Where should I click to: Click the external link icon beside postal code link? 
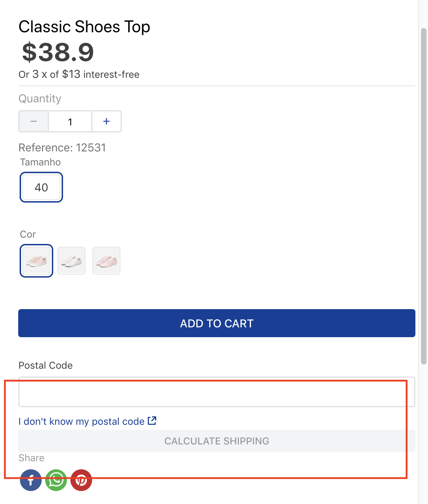(152, 421)
